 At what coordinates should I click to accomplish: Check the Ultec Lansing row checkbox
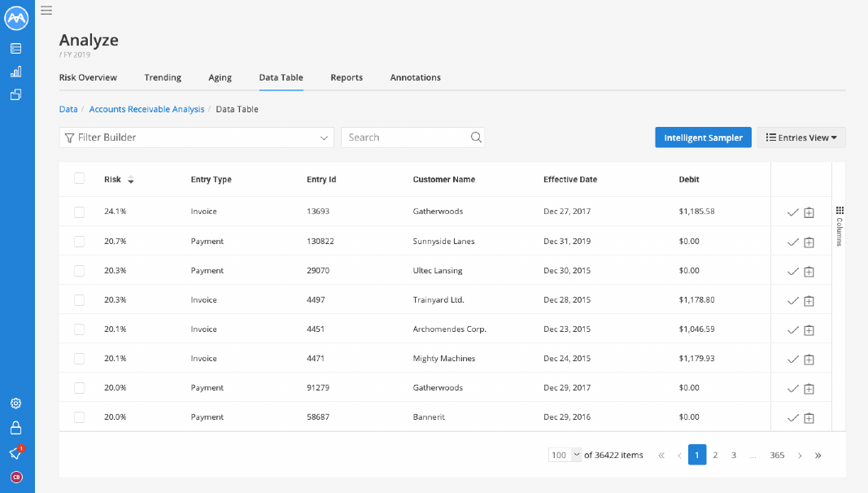(79, 271)
